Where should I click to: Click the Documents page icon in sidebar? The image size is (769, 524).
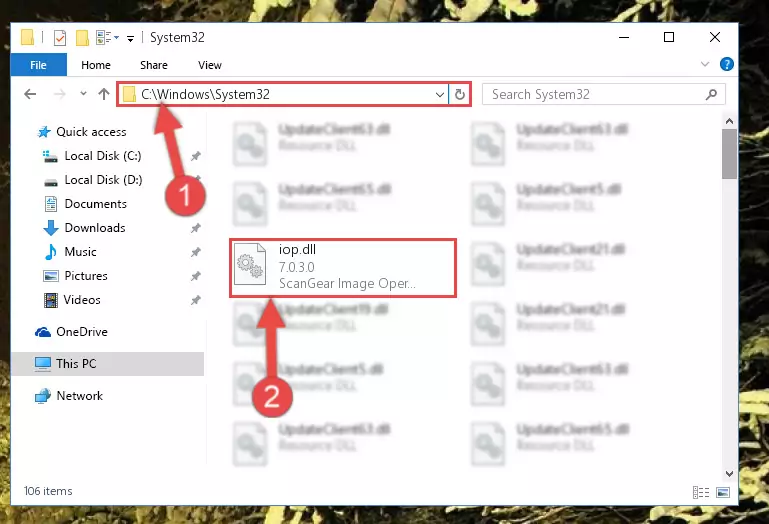pos(51,204)
